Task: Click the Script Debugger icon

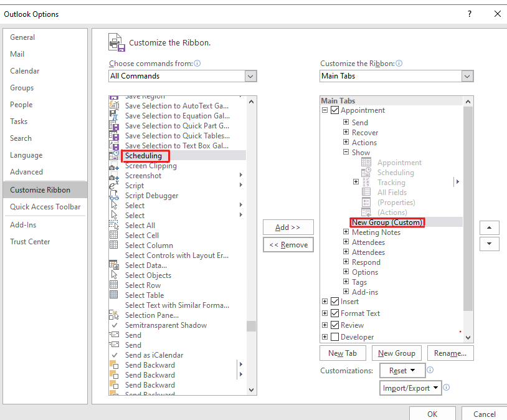Action: pyautogui.click(x=114, y=196)
